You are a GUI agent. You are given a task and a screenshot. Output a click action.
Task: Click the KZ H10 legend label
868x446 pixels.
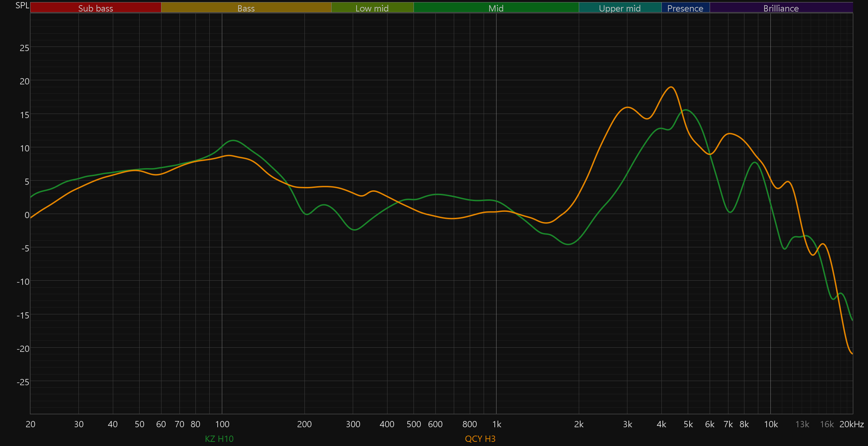(219, 439)
